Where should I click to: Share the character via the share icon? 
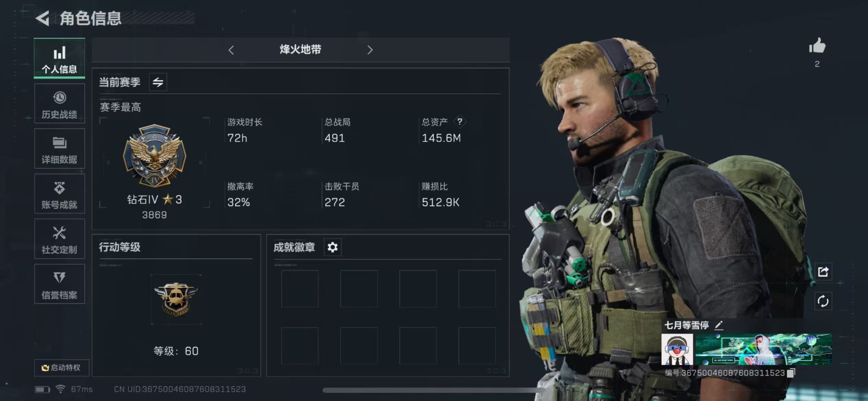pos(823,272)
